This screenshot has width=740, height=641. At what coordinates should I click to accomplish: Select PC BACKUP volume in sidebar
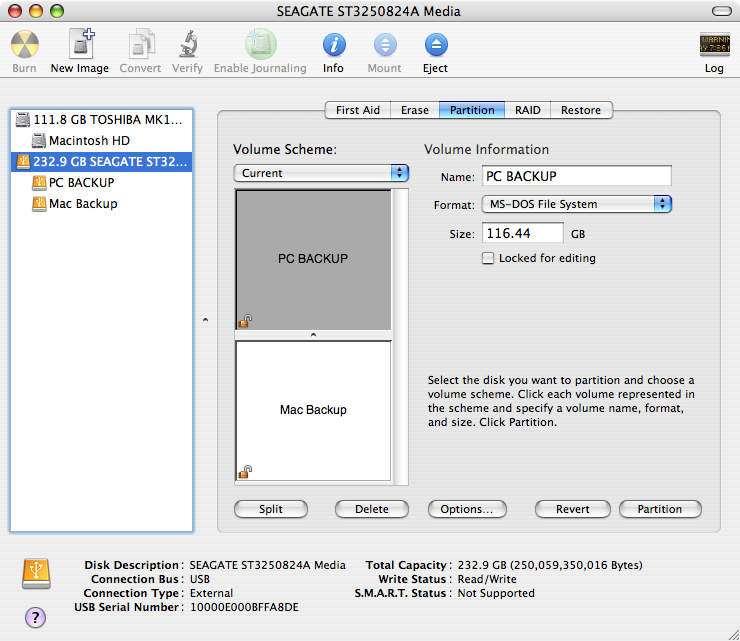[x=101, y=183]
